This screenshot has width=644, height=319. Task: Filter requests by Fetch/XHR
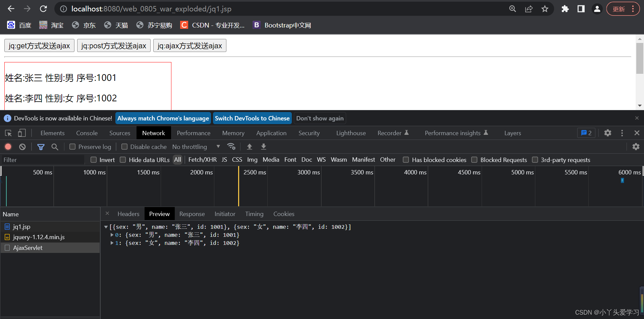tap(203, 160)
